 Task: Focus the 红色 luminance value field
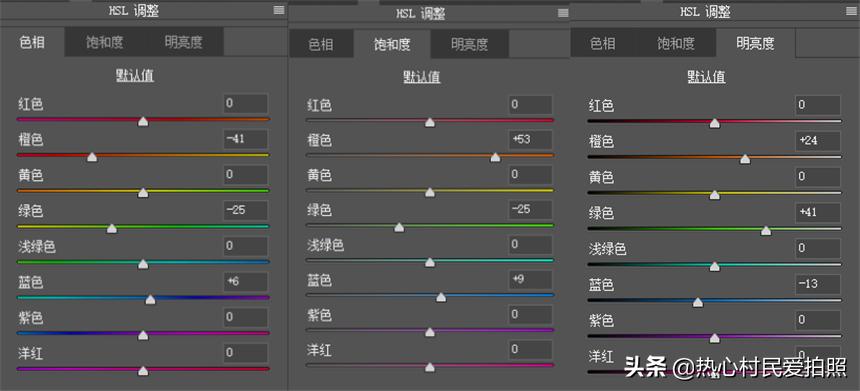point(818,105)
